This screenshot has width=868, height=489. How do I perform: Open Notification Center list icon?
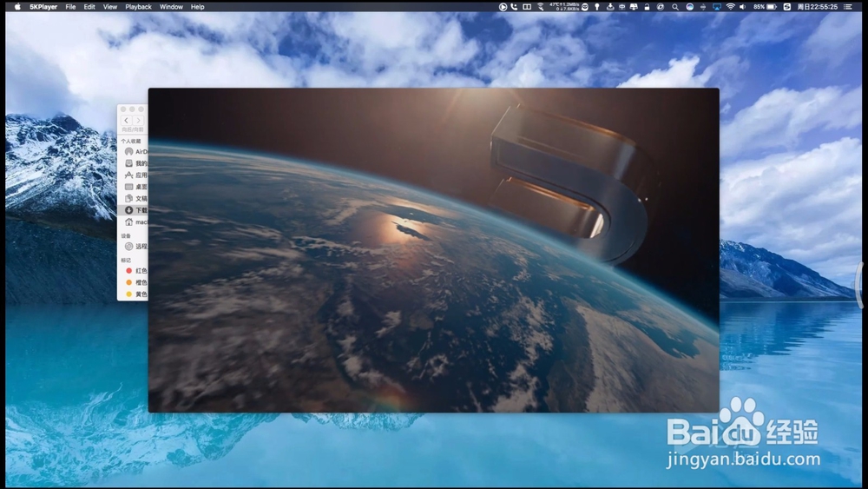[847, 7]
